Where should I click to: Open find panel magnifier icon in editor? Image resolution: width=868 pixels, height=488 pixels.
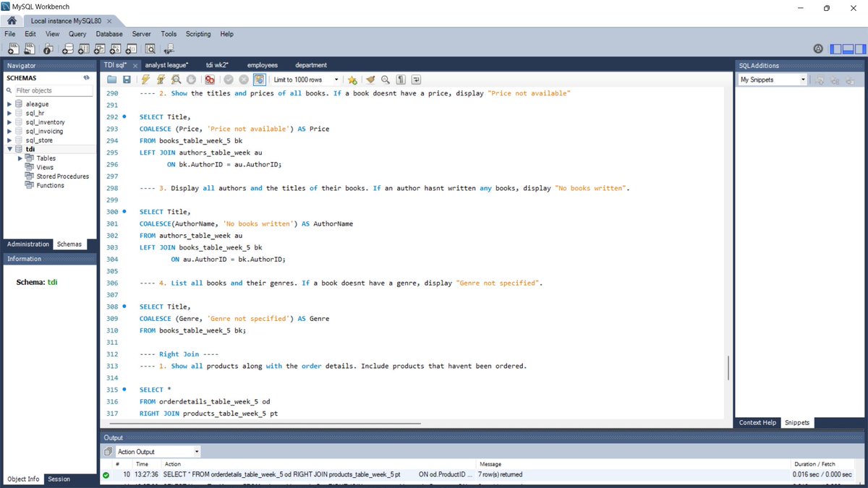pos(386,80)
